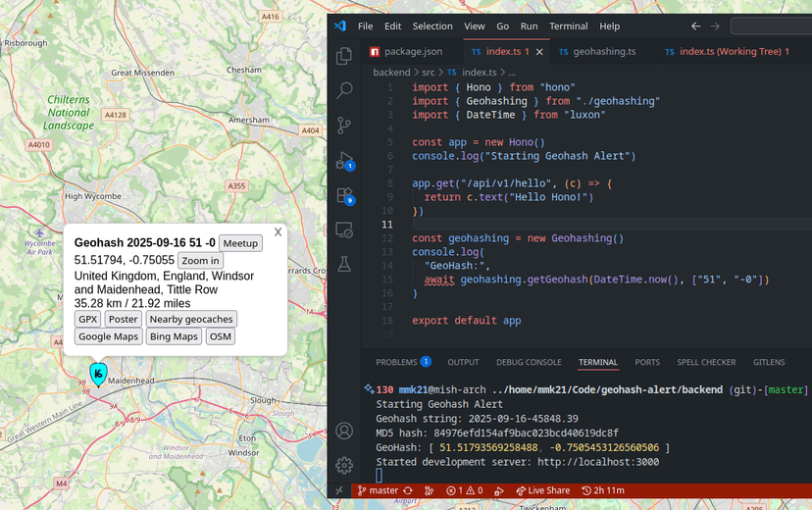Click the cyan geohash map marker

(98, 374)
